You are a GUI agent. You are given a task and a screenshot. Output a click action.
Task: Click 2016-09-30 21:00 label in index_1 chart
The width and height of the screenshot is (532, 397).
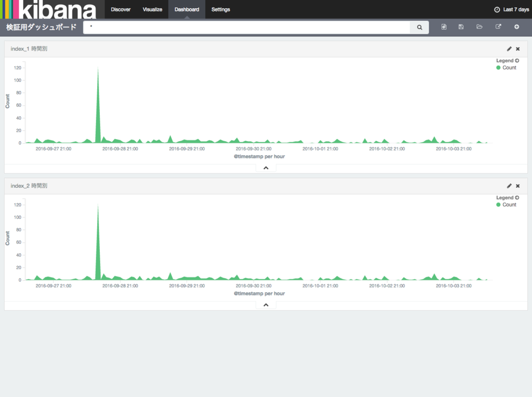254,149
